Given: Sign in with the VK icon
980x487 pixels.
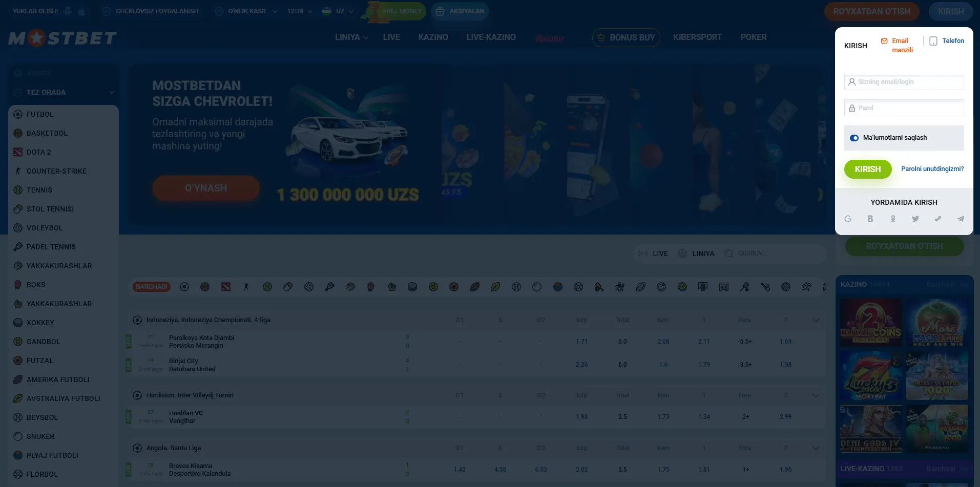Looking at the screenshot, I should (870, 219).
